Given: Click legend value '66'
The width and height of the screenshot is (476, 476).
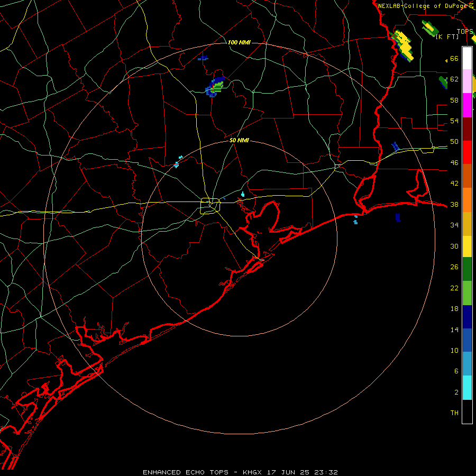Looking at the screenshot, I should click(454, 59).
